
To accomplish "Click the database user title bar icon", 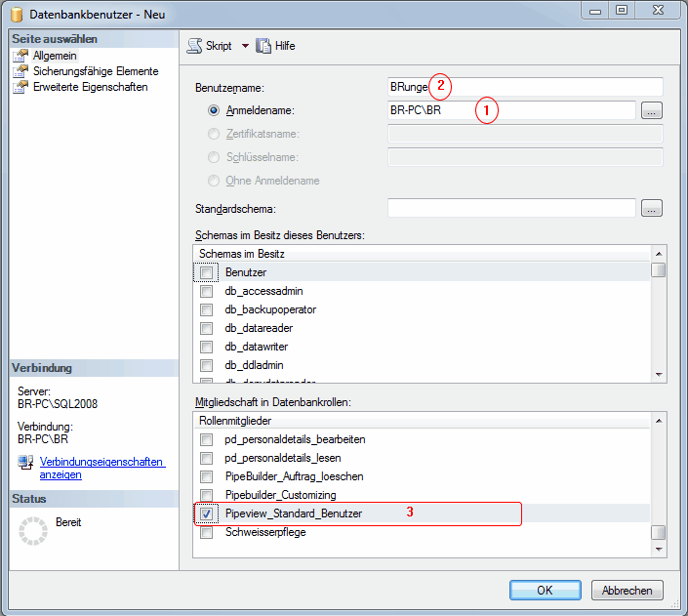I will point(15,12).
